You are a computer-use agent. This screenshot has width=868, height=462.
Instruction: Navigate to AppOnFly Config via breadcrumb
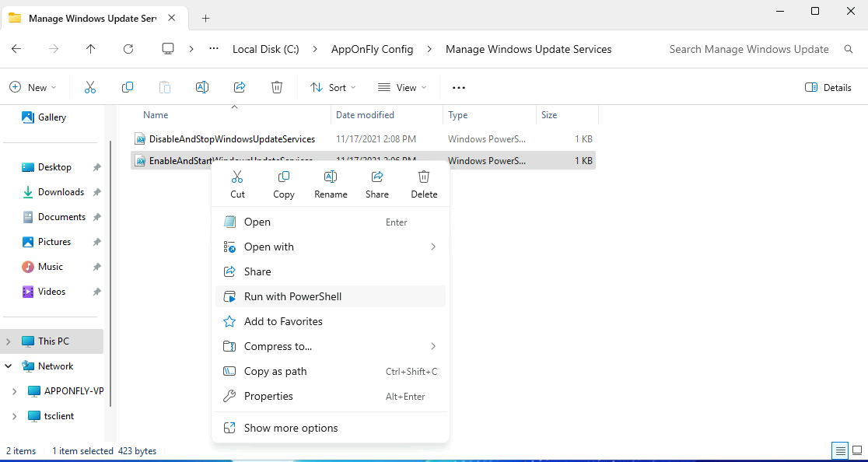point(372,48)
